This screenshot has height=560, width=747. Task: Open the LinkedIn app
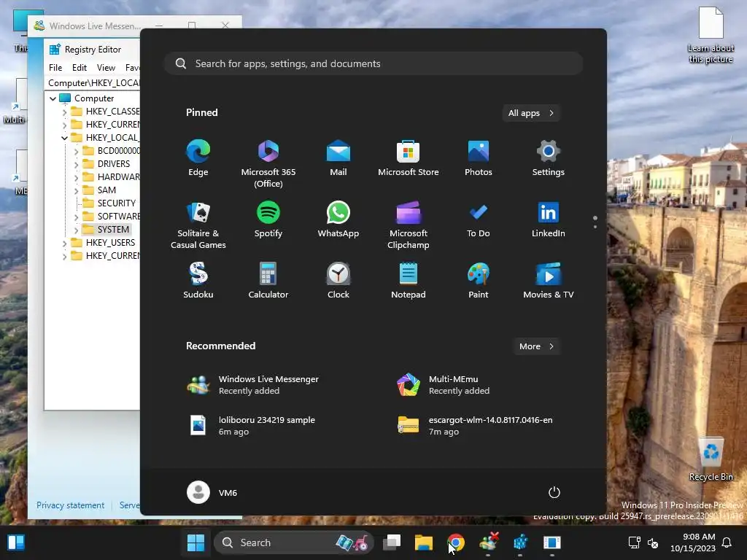click(549, 220)
